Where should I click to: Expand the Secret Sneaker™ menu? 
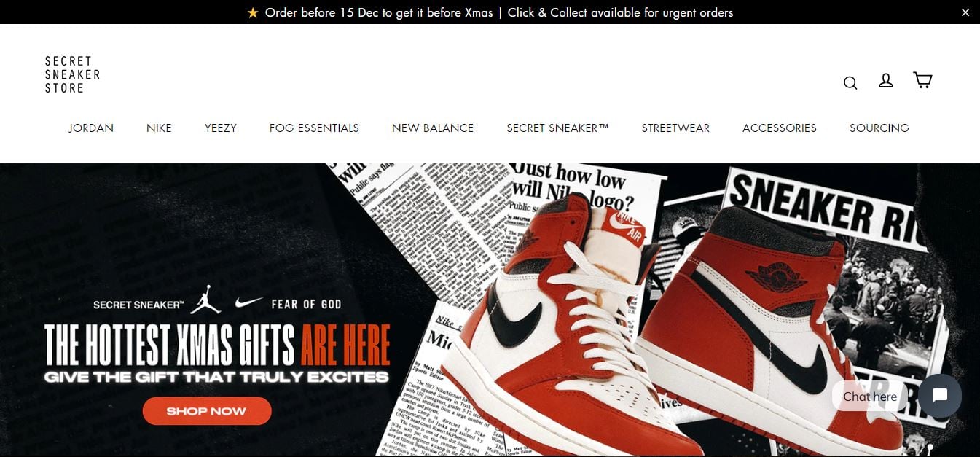(x=557, y=128)
